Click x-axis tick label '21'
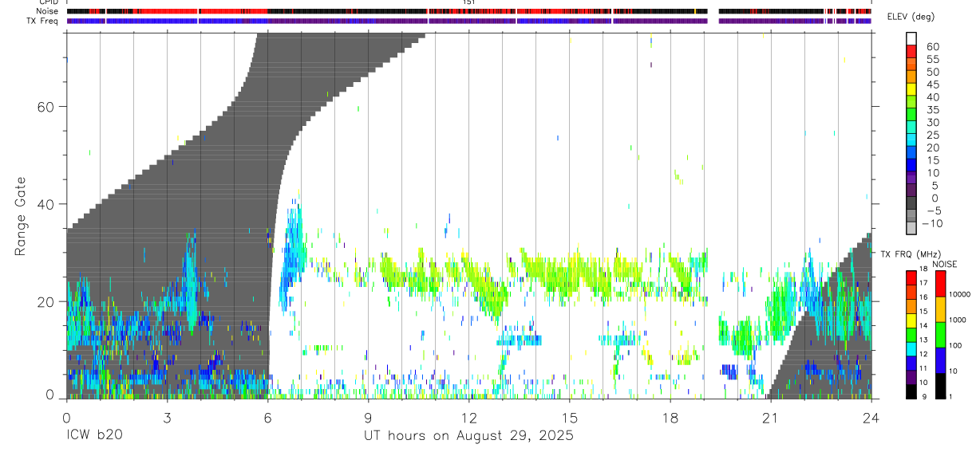Viewport: 980px width, 452px height. (x=771, y=417)
